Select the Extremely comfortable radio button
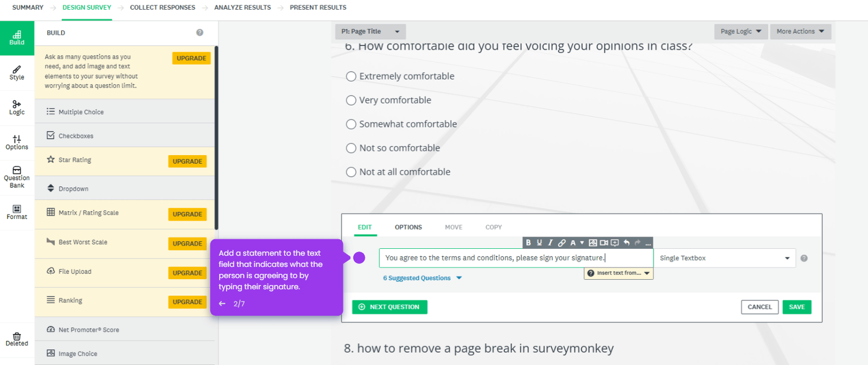Viewport: 868px width, 365px height. [x=351, y=77]
